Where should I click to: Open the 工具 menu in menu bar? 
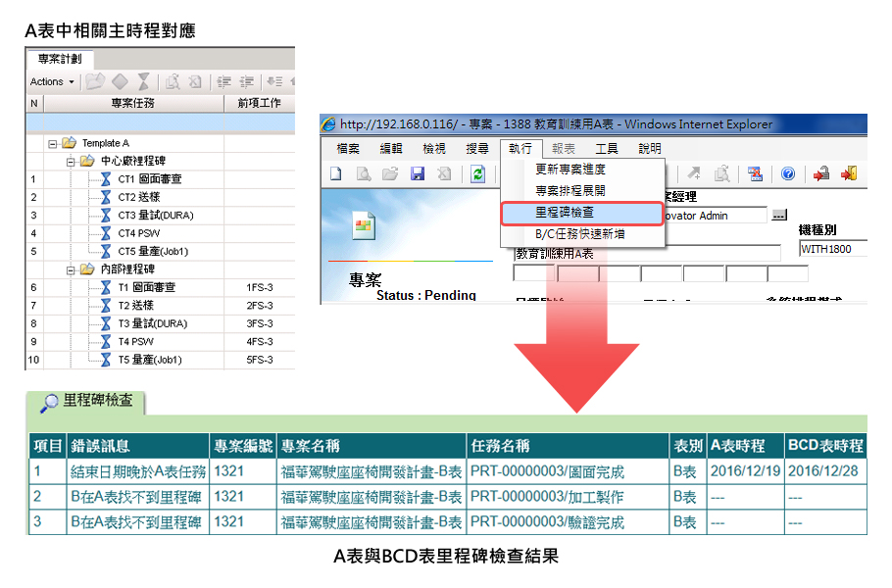pos(607,149)
